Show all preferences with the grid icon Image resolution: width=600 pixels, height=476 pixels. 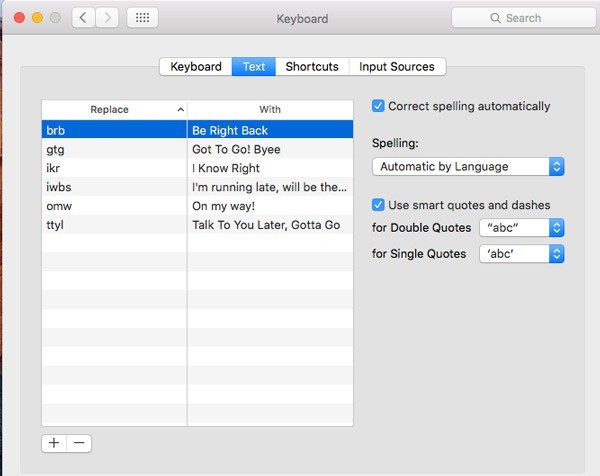pyautogui.click(x=142, y=18)
